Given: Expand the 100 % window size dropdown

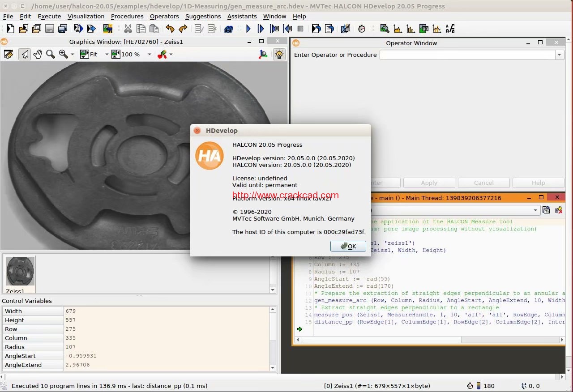Looking at the screenshot, I should tap(150, 54).
